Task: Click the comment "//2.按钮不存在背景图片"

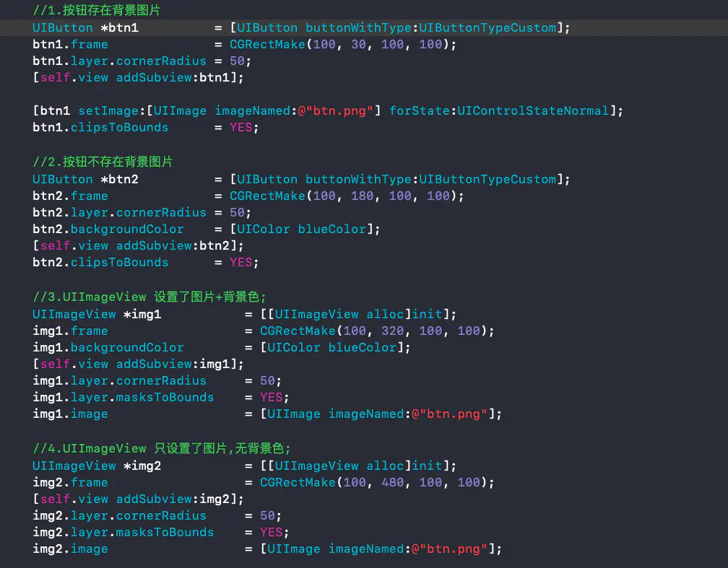Action: coord(103,162)
